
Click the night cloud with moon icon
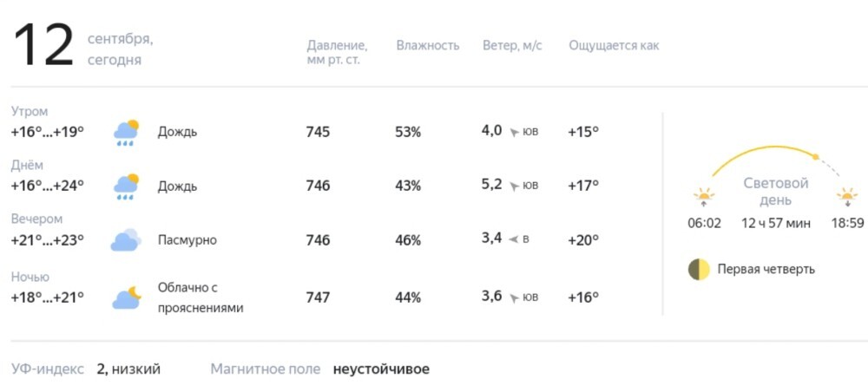click(x=127, y=297)
